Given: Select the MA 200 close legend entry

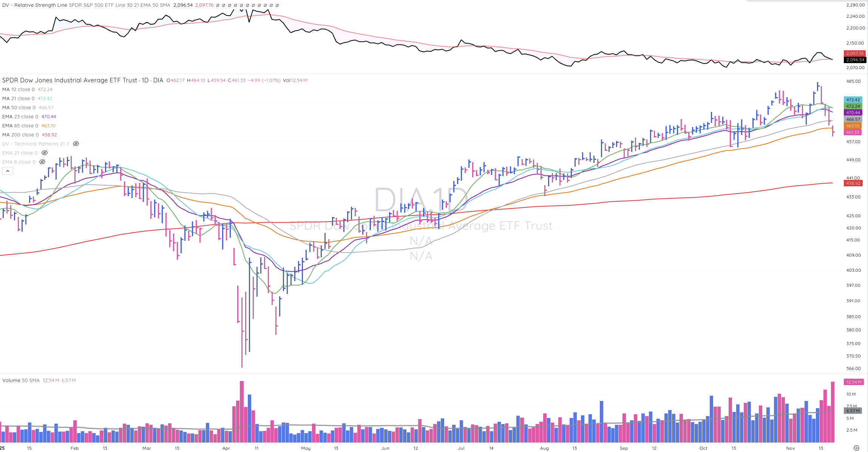Looking at the screenshot, I should point(20,135).
